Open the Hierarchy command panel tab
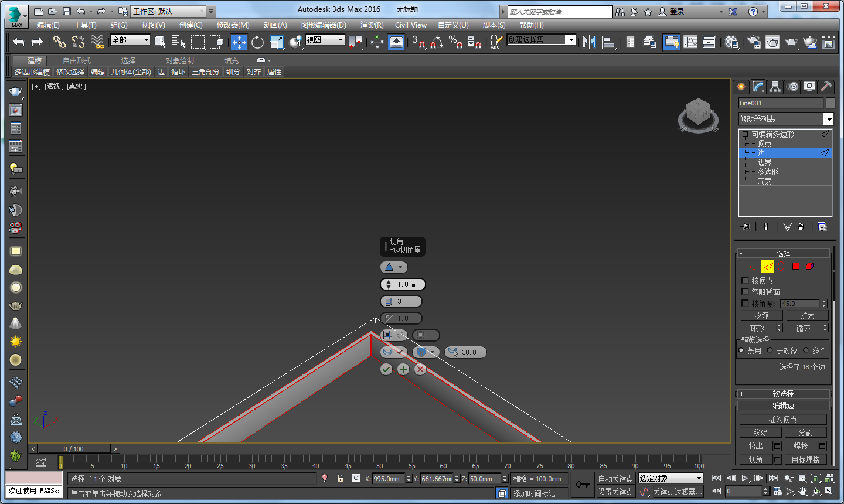The width and height of the screenshot is (844, 504). (x=775, y=87)
